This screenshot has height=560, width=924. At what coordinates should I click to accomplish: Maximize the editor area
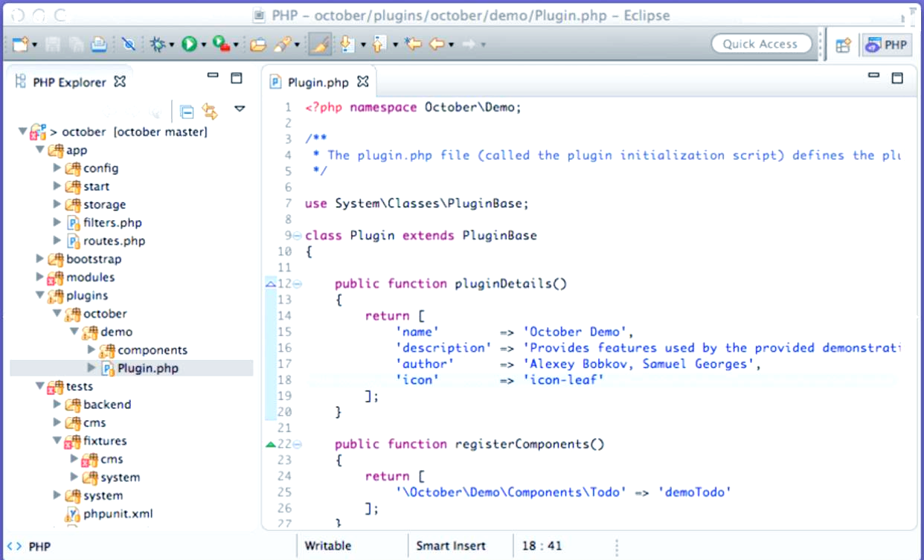[x=897, y=77]
